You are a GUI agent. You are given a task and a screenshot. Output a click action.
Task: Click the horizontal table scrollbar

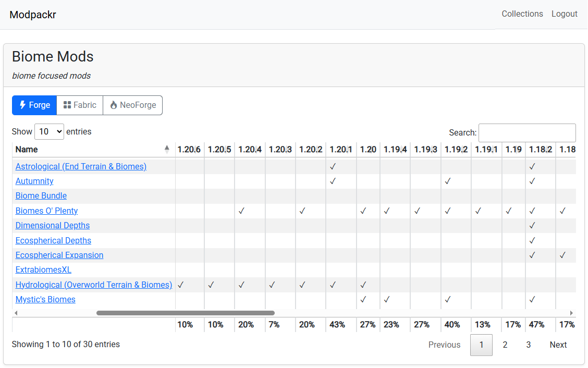(x=185, y=313)
